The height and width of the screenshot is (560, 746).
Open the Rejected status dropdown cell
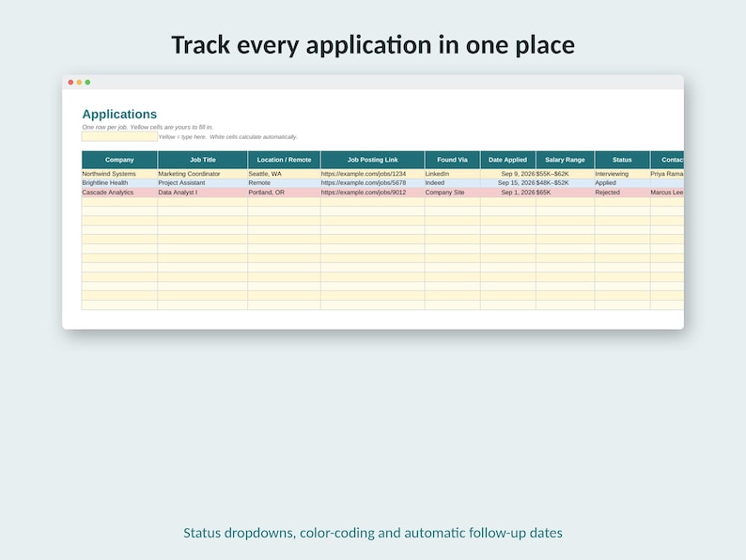[x=622, y=193]
